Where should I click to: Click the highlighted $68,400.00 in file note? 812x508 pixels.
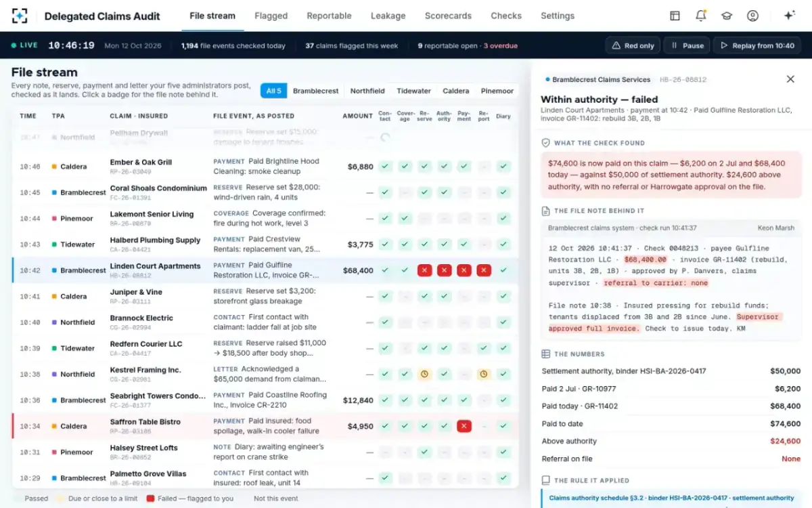point(646,259)
